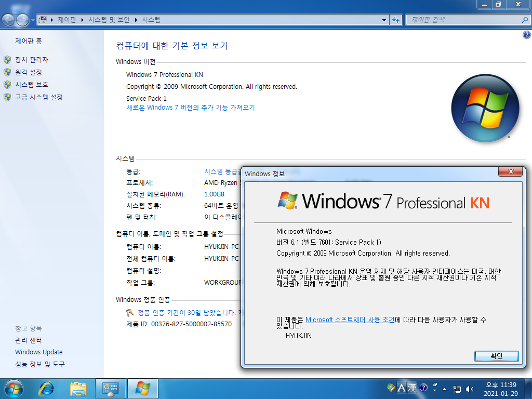Click the 시스템 등급 rating link

click(222, 171)
